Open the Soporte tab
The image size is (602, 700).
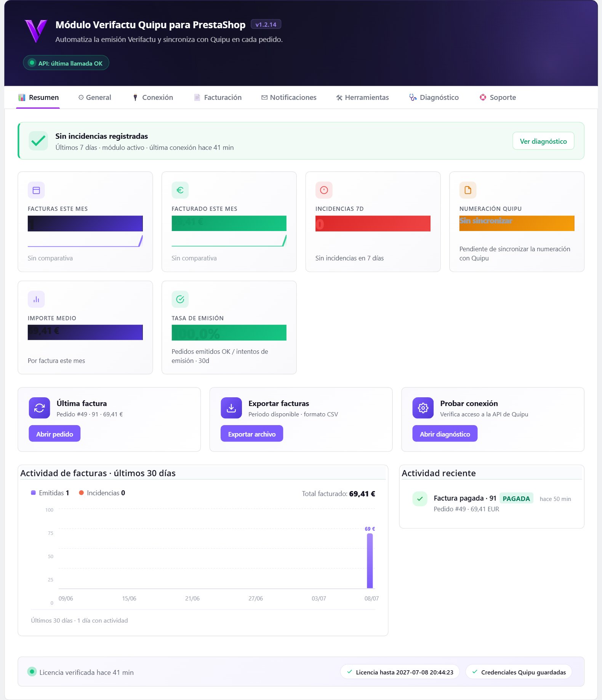pyautogui.click(x=498, y=98)
